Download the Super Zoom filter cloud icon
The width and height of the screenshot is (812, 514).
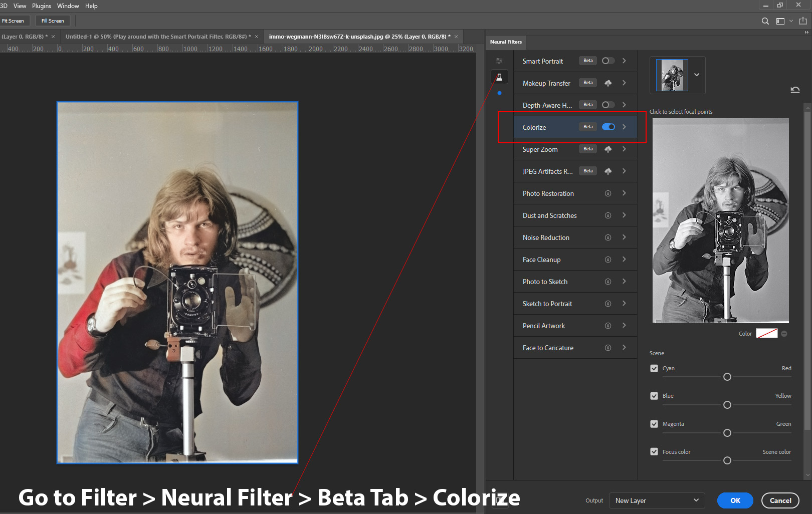608,149
